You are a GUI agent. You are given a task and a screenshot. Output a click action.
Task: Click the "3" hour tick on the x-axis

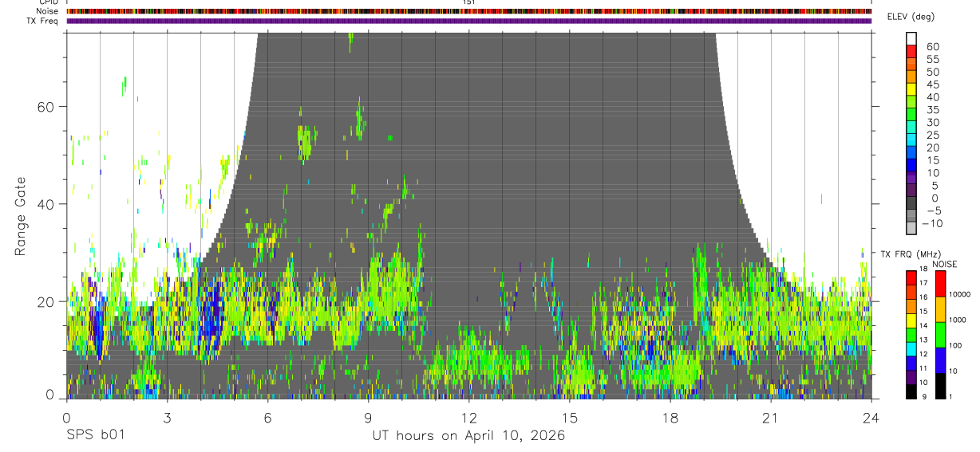167,418
